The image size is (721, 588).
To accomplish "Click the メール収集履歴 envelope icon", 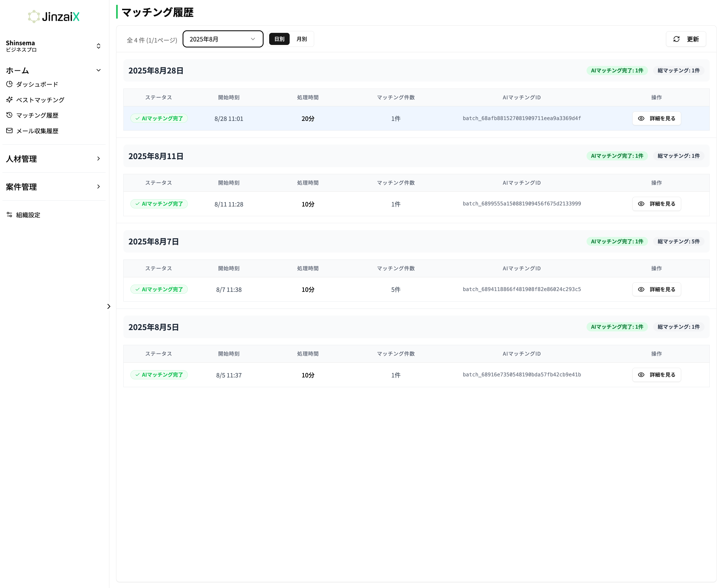I will pyautogui.click(x=9, y=131).
